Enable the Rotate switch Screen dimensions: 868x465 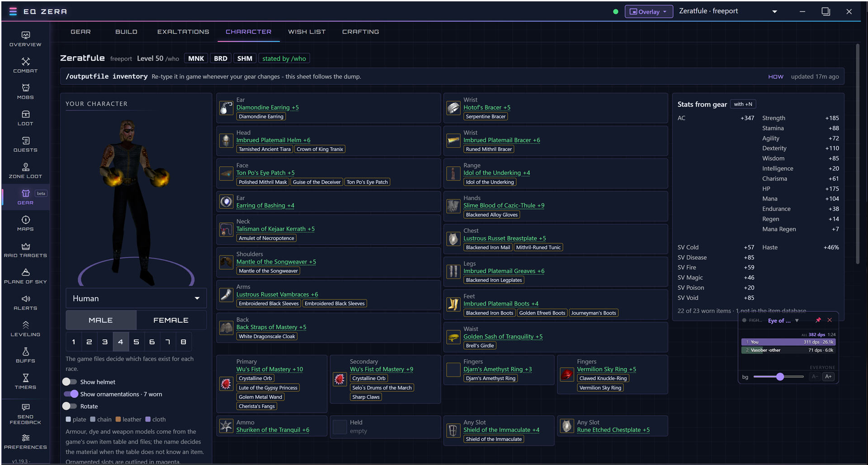[70, 406]
